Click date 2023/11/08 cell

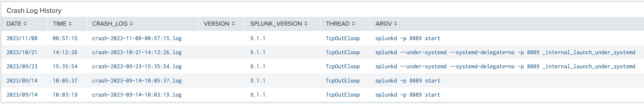click(x=22, y=38)
